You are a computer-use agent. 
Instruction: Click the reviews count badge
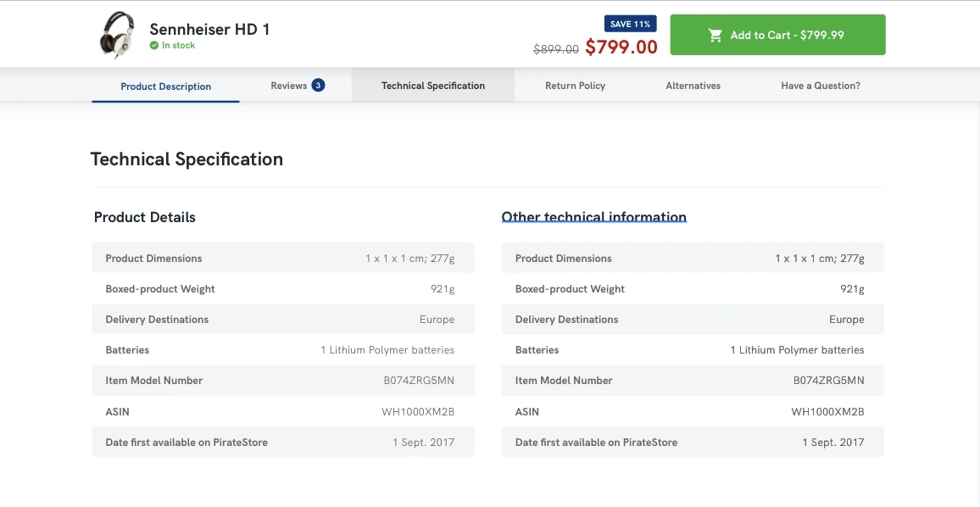point(318,85)
